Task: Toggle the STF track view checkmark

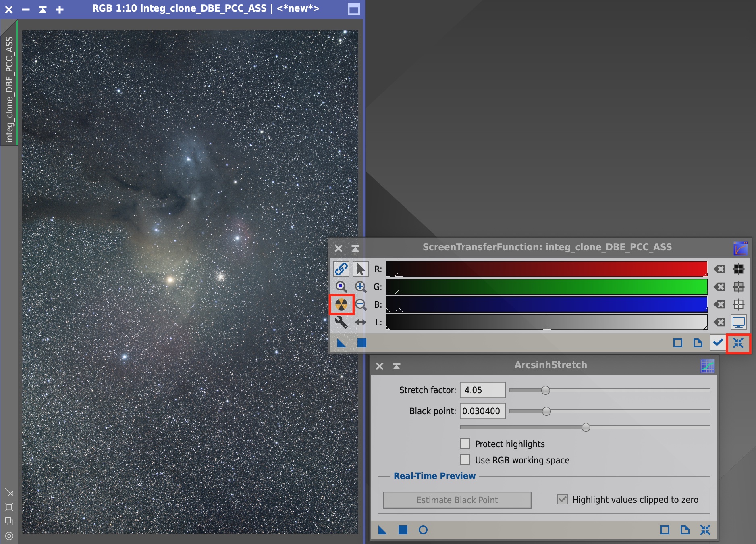Action: 718,343
